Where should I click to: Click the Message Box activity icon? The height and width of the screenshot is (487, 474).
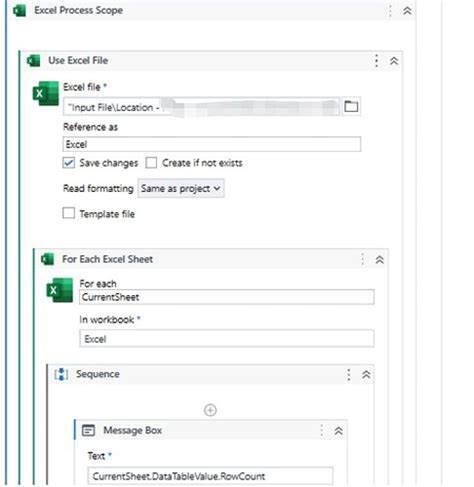[88, 430]
